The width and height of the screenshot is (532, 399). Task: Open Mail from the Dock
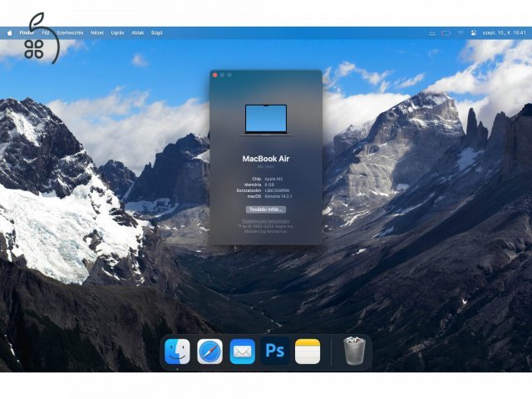[242, 352]
